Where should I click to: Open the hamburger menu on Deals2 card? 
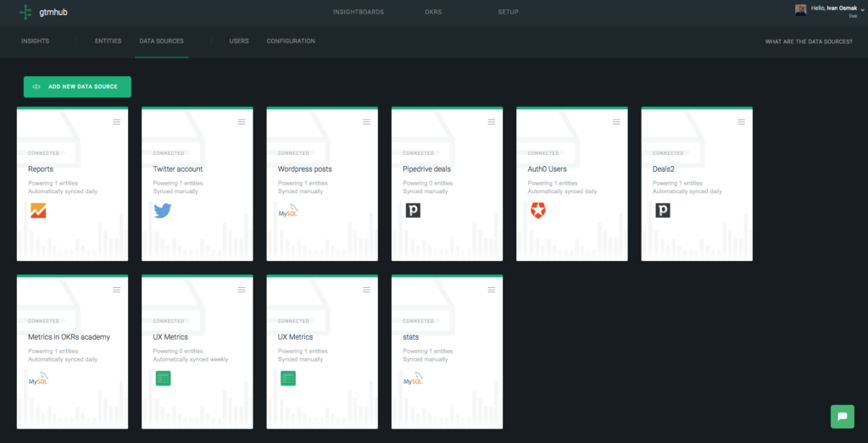741,122
